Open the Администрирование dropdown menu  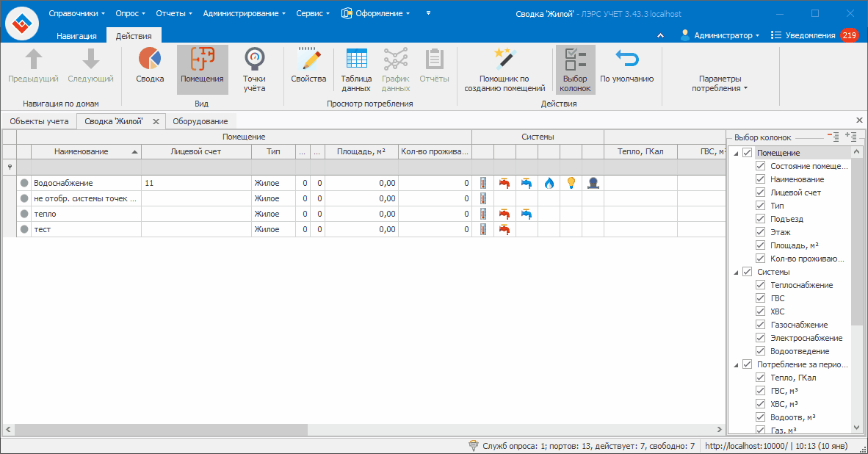[244, 13]
